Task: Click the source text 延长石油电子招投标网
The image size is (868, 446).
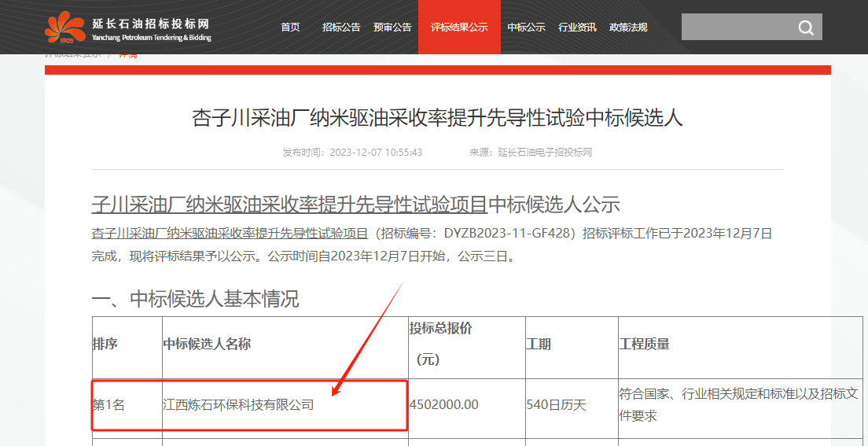Action: pos(545,153)
